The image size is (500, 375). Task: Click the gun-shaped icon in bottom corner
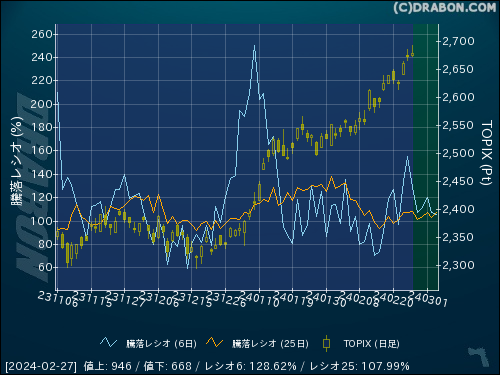pos(479,356)
